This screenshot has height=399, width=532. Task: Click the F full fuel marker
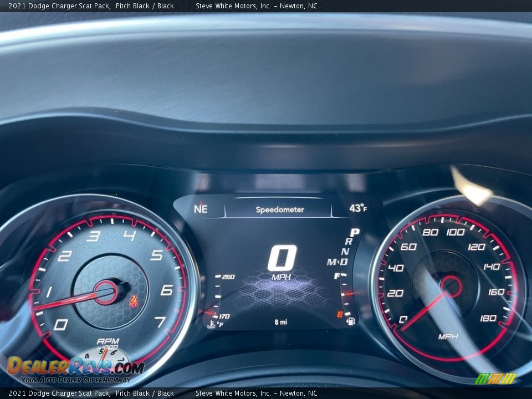(x=337, y=276)
